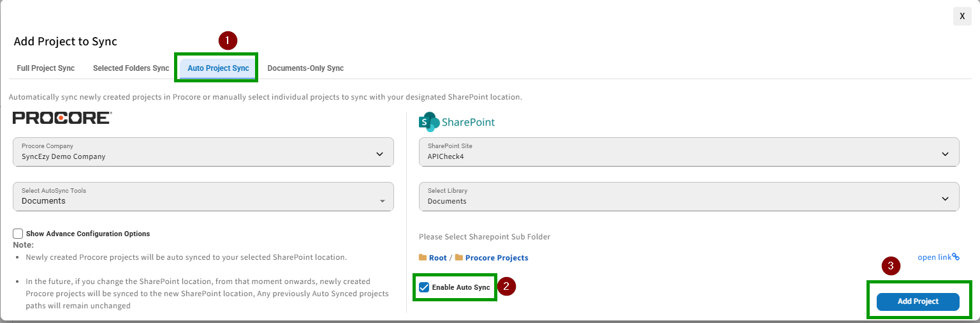The image size is (980, 323).
Task: Click the small triangle arrow in AutoSync Tools
Action: 382,201
